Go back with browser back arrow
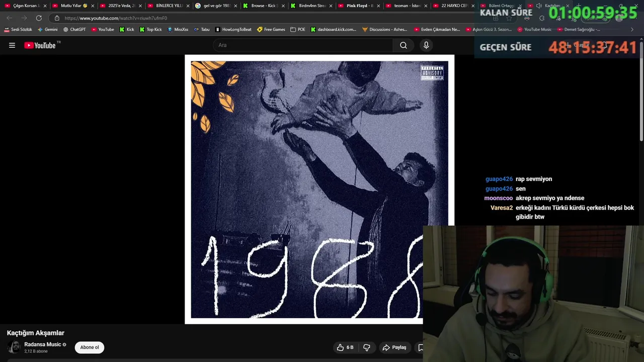Viewport: 644px width, 362px height. (10, 18)
